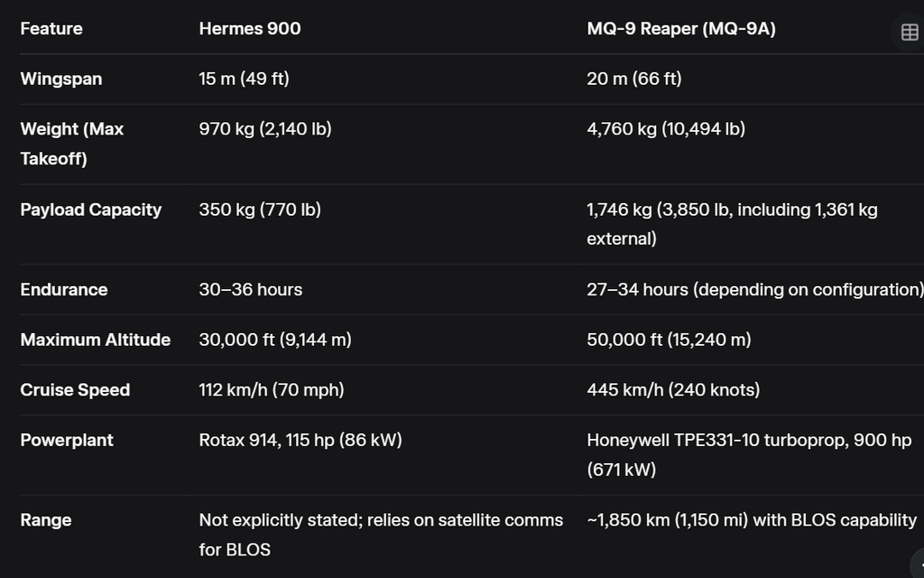Click the Payload Capacity row label
The width and height of the screenshot is (924, 578).
pos(91,210)
